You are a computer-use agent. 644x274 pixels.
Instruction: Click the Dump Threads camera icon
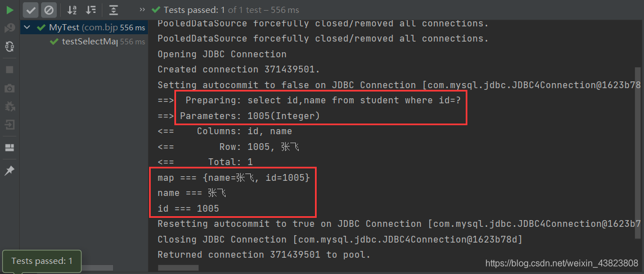10,88
